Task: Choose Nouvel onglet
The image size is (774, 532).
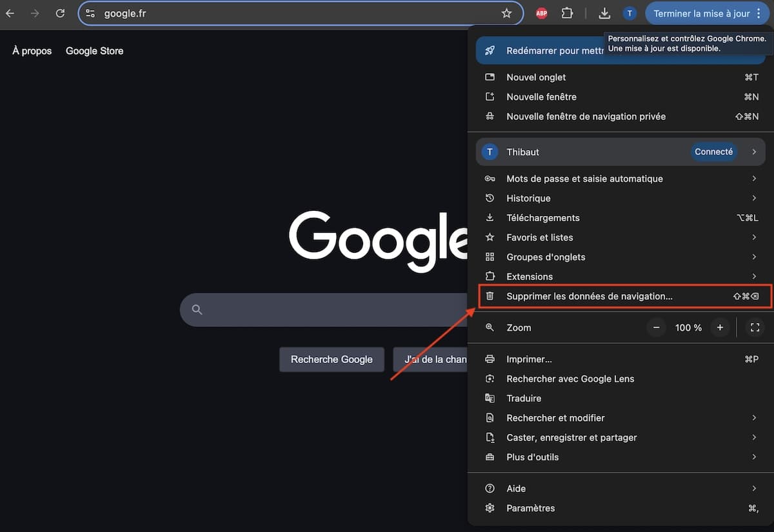Action: click(620, 77)
